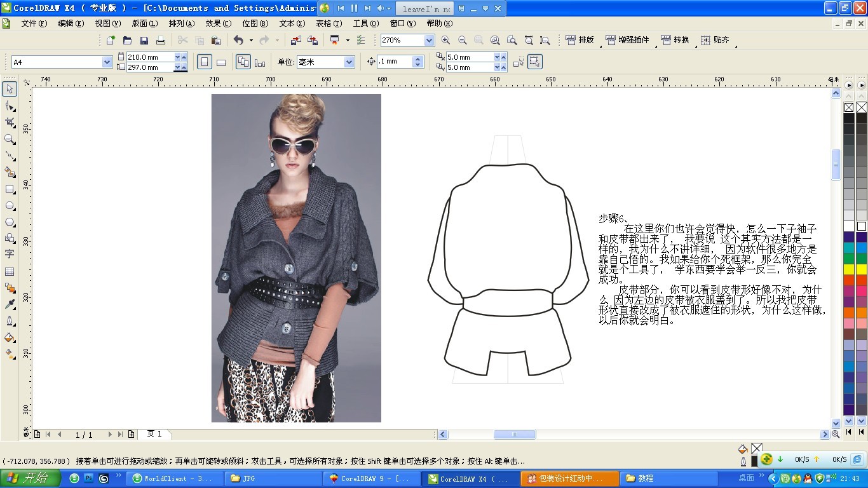Save the document with the floppy icon
Image resolution: width=868 pixels, height=488 pixels.
click(x=144, y=40)
